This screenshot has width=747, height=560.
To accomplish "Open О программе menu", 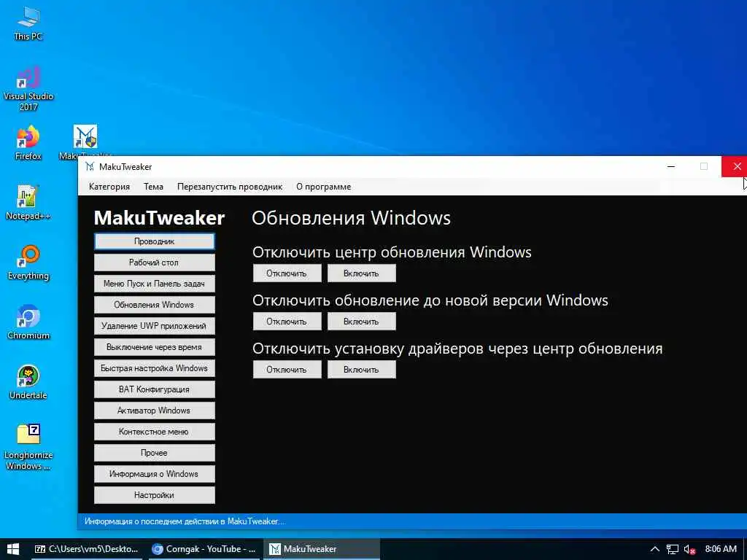I will (323, 187).
